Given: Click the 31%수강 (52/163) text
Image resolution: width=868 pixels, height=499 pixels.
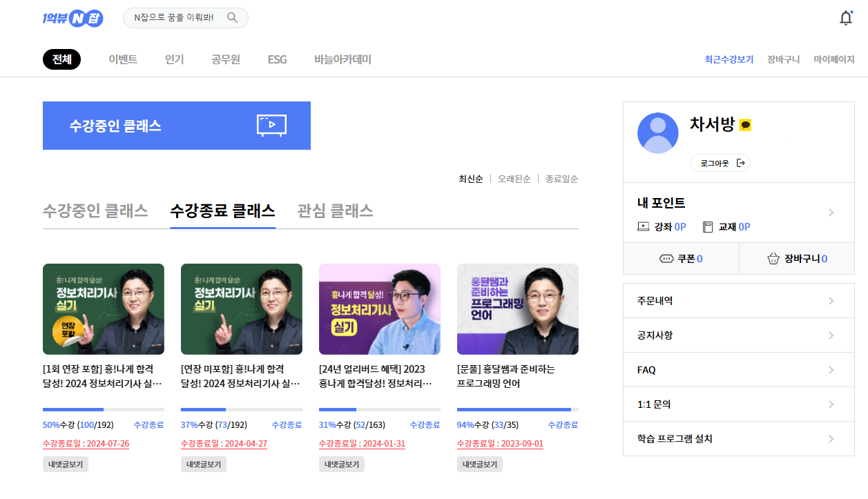Looking at the screenshot, I should 352,425.
